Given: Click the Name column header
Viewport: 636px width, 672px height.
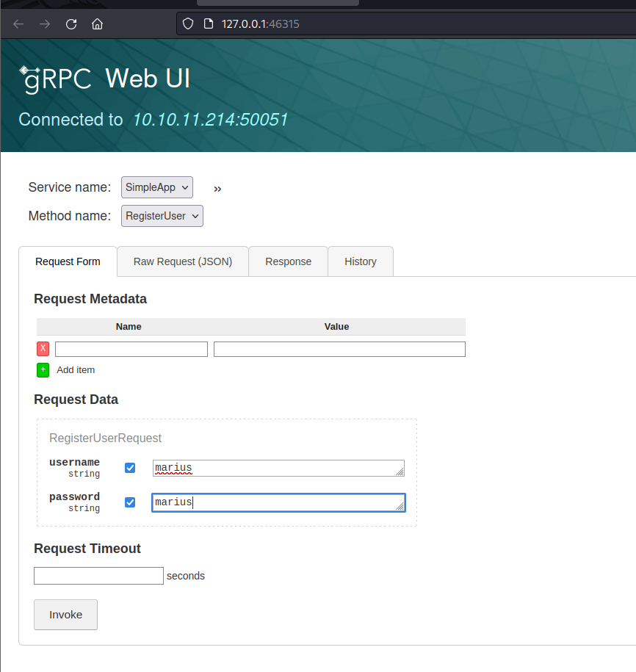Looking at the screenshot, I should [x=129, y=327].
